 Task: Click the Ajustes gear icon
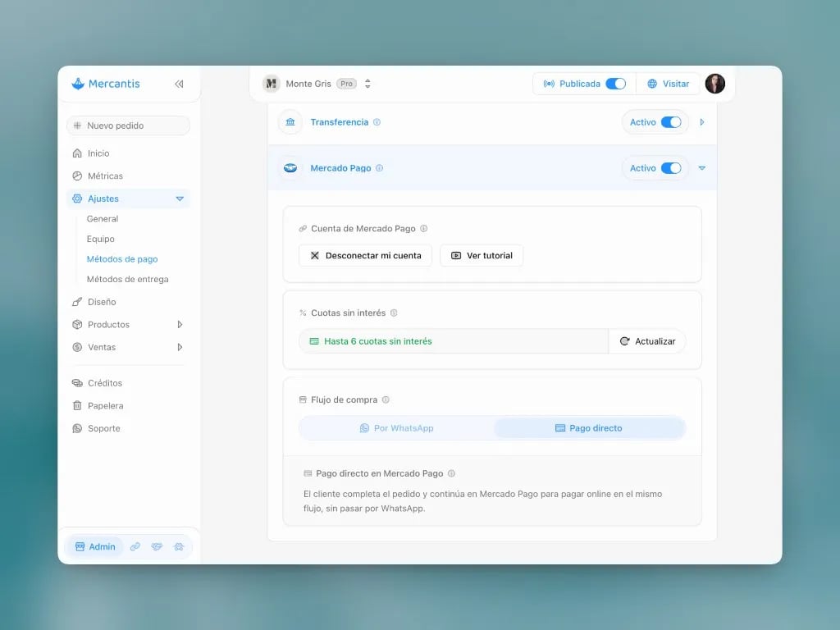(77, 199)
